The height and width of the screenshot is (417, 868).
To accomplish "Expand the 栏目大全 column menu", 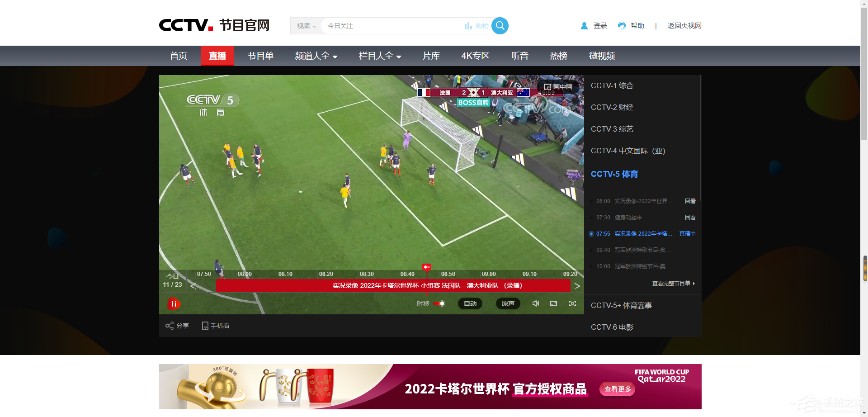I will 380,56.
